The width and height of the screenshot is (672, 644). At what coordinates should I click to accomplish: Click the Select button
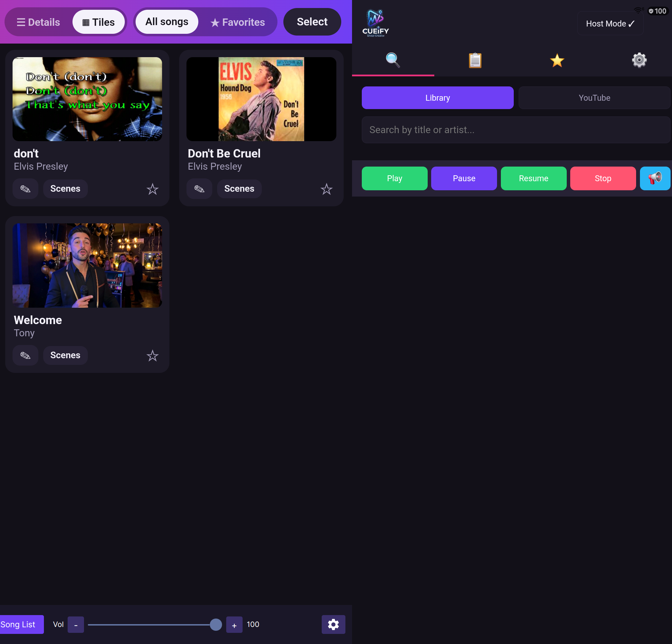[312, 22]
